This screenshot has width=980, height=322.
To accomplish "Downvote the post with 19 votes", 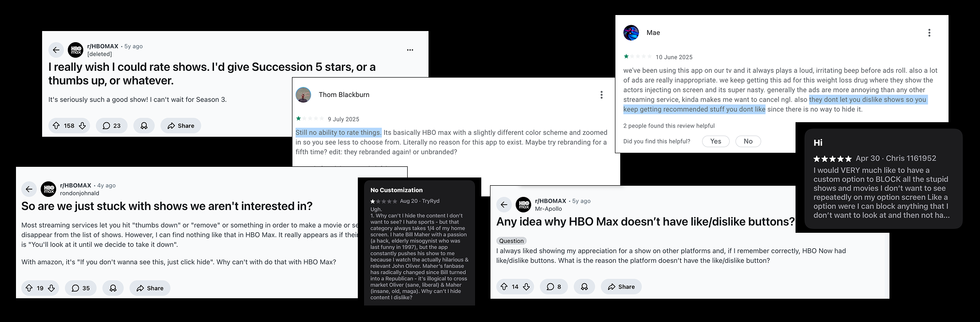I will pos(51,288).
